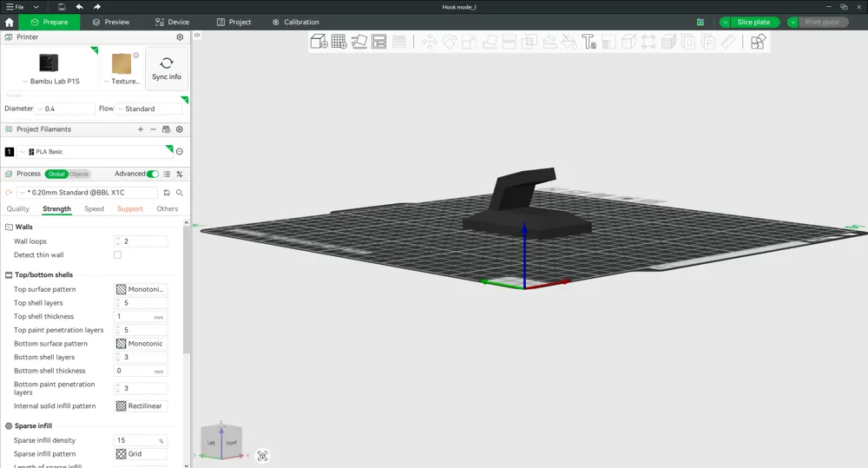Switch to the Speed settings tab
This screenshot has height=468, width=868.
point(94,208)
